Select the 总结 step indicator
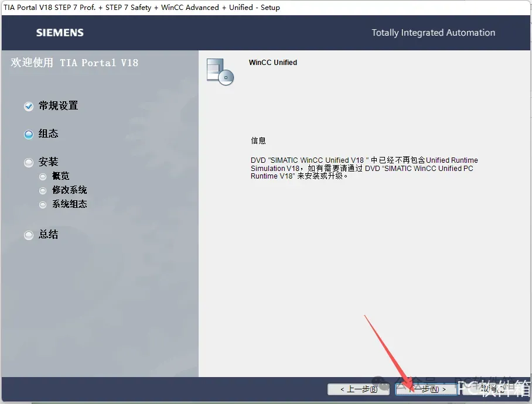The width and height of the screenshot is (532, 404). coord(29,235)
